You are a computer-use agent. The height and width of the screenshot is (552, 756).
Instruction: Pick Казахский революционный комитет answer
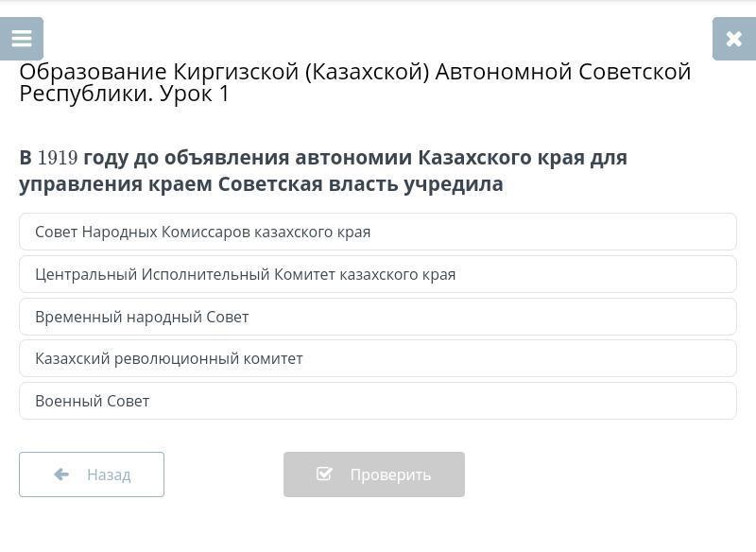point(378,358)
